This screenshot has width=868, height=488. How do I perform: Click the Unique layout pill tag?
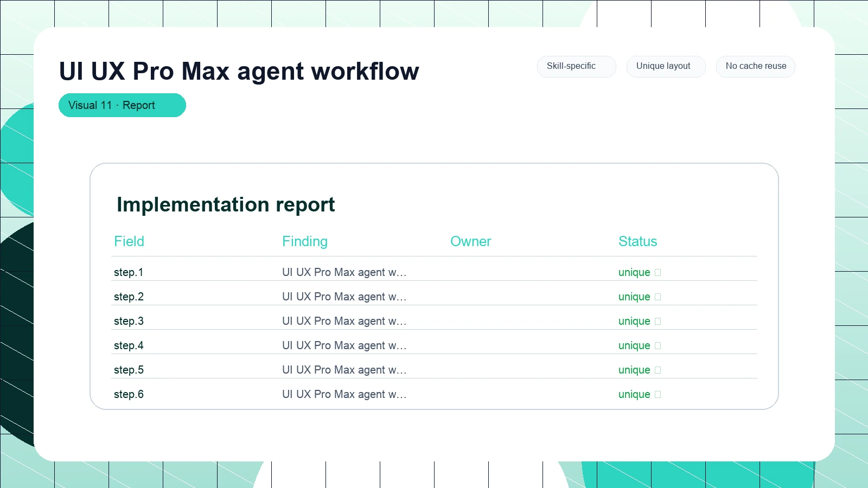pyautogui.click(x=666, y=66)
